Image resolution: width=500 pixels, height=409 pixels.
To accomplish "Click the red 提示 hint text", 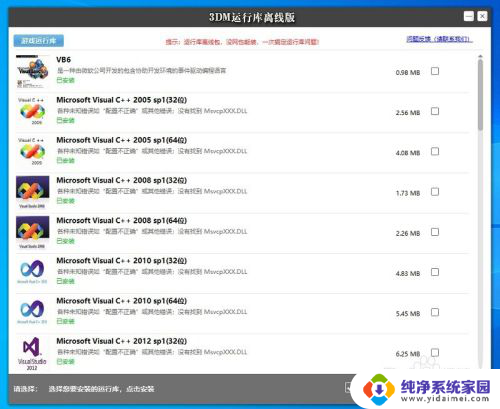I will click(x=242, y=42).
